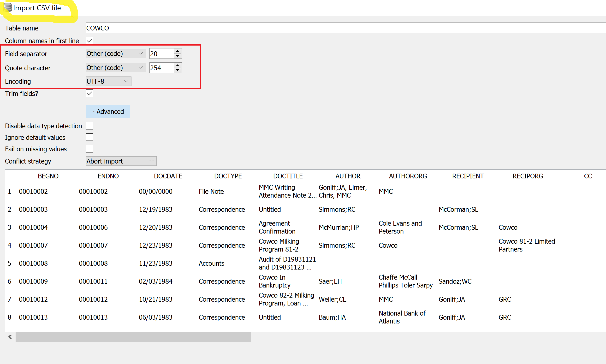Screen dimensions: 606x364
Task: Increase Quote character code using up arrow
Action: point(178,65)
